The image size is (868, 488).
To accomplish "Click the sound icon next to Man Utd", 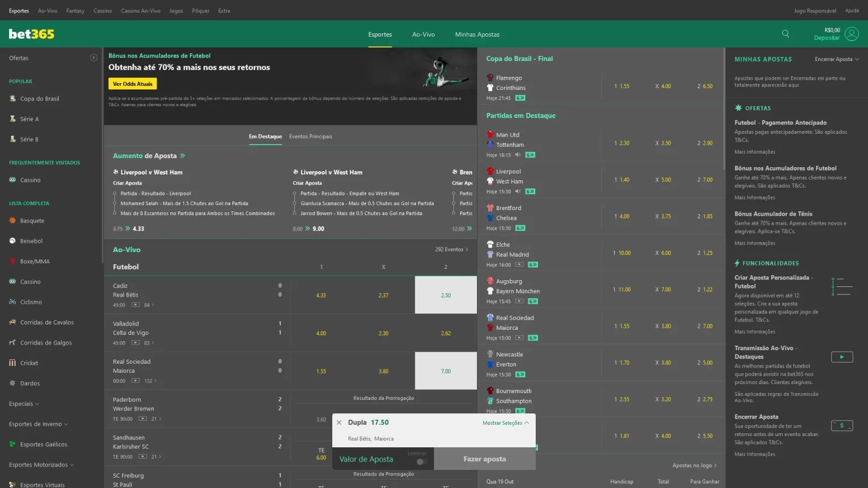I will point(518,155).
